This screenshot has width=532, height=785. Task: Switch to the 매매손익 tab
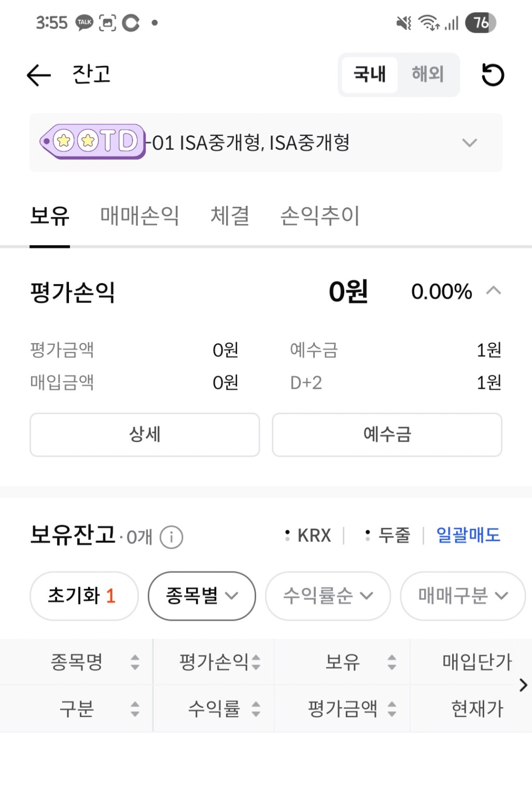[x=140, y=216]
